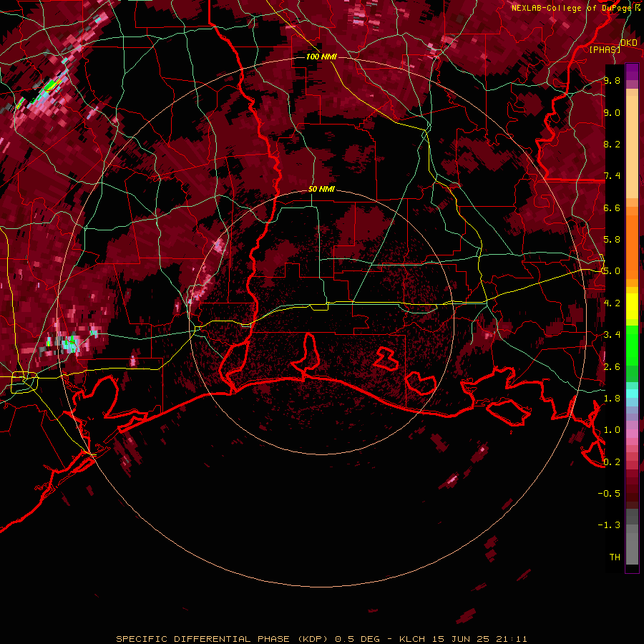Click the 5.8 value on the color scale
Screen dimensions: 644x644
click(x=612, y=240)
